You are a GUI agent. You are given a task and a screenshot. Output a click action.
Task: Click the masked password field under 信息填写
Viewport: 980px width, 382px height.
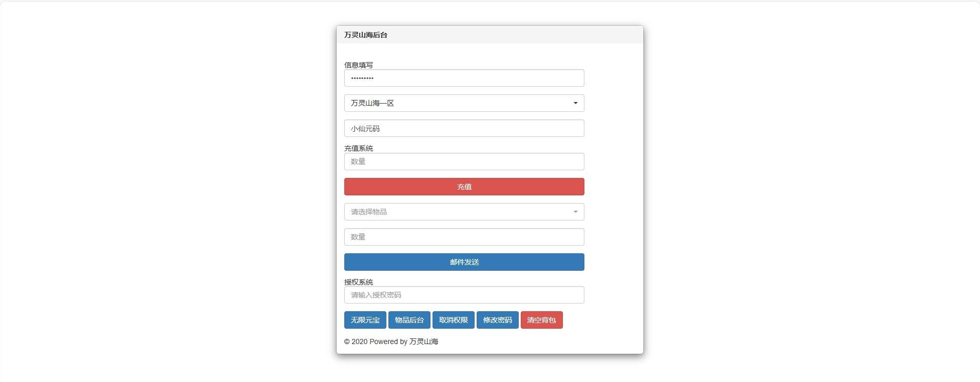click(464, 78)
